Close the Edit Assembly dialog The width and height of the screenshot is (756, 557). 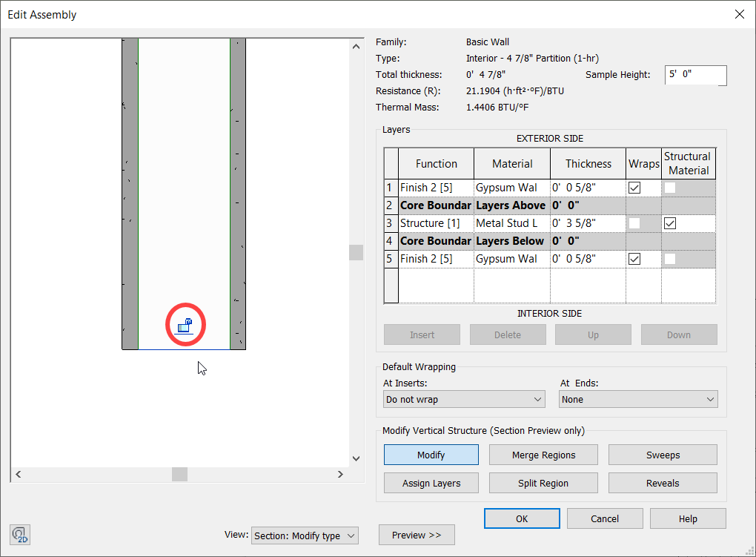740,15
